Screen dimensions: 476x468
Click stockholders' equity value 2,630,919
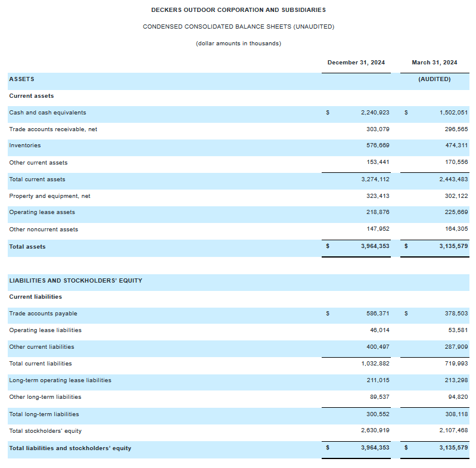click(x=375, y=430)
